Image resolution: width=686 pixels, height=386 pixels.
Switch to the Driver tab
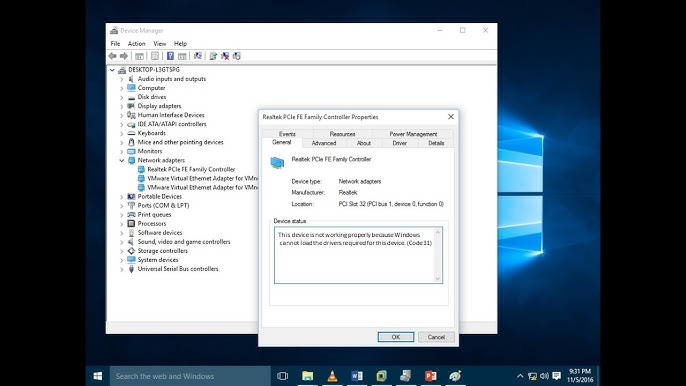coord(399,143)
